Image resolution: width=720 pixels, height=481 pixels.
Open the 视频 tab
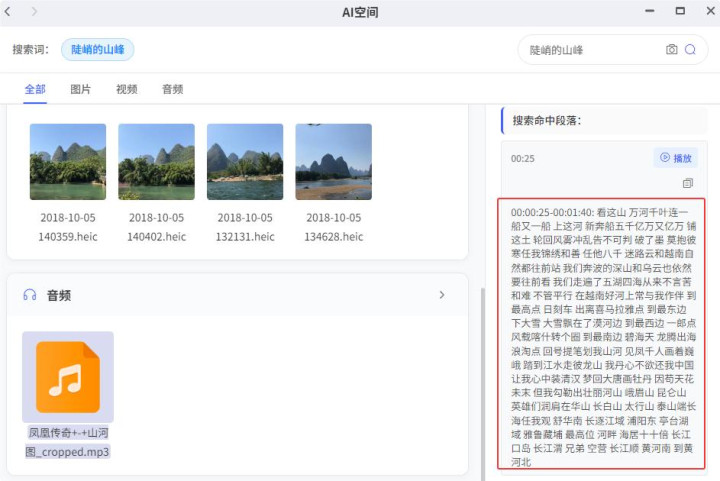click(x=127, y=89)
